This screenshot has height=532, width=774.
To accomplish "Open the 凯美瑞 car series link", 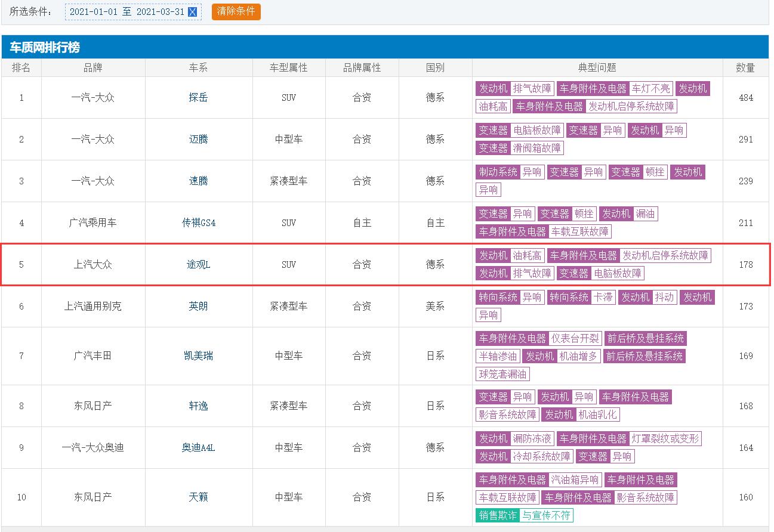I will 198,356.
